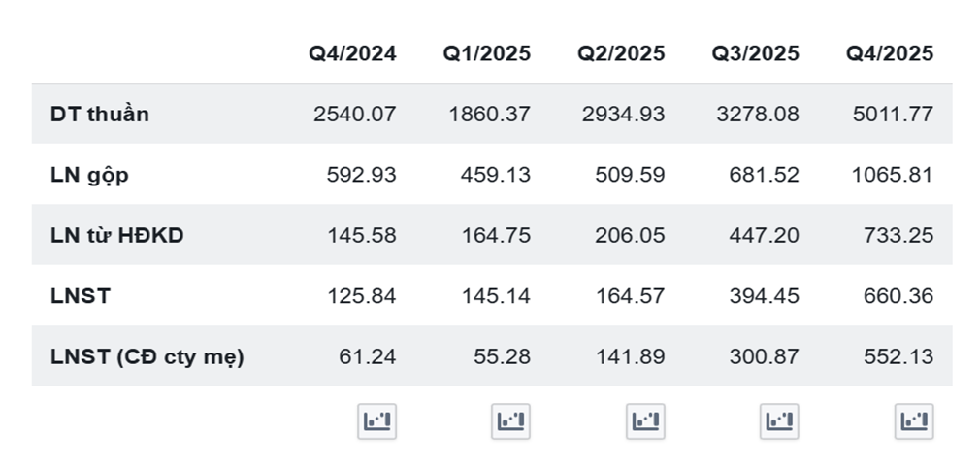Click the LNST (CĐ cty mẹ) label
The height and width of the screenshot is (470, 980).
pos(147,357)
